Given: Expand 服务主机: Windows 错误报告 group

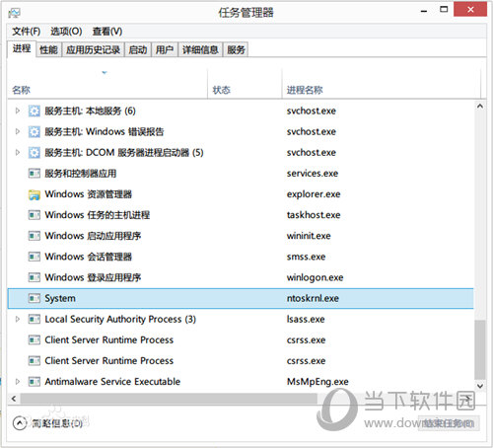Looking at the screenshot, I should [18, 131].
